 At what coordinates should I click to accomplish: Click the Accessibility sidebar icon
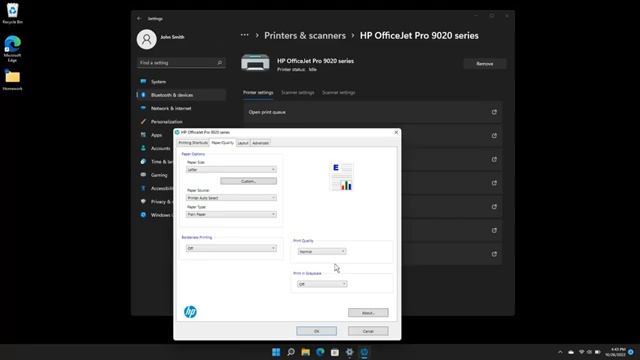coord(143,188)
